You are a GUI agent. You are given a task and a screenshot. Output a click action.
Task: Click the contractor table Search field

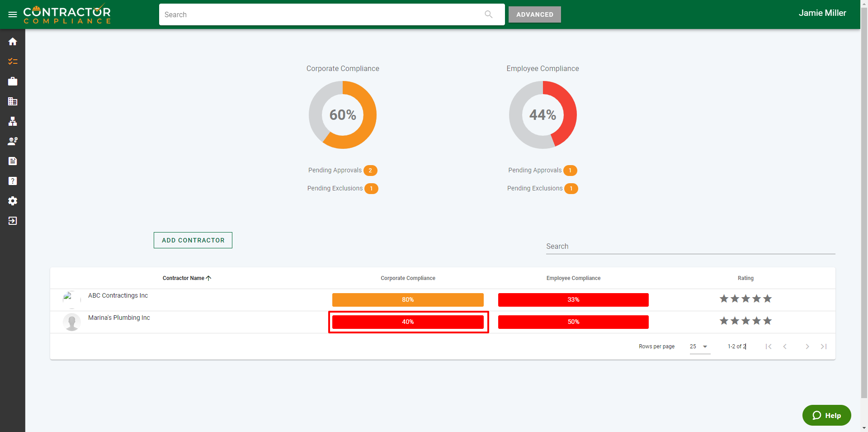click(x=690, y=247)
